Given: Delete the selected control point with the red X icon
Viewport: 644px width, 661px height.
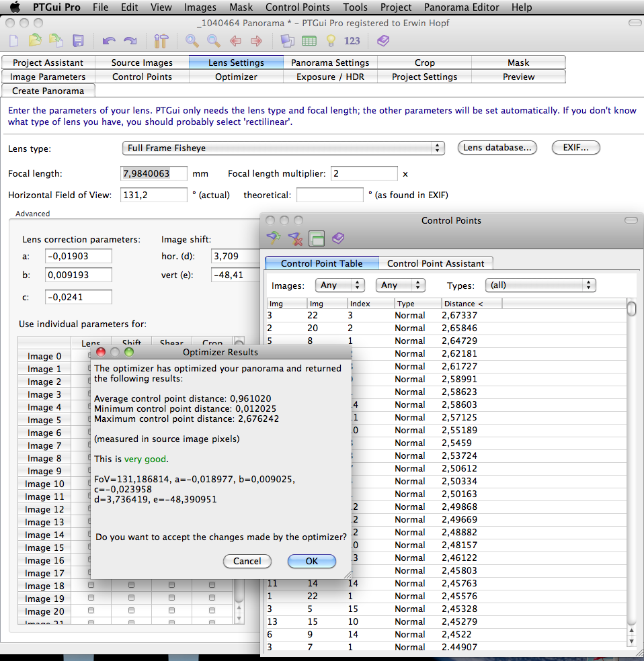Looking at the screenshot, I should [295, 238].
